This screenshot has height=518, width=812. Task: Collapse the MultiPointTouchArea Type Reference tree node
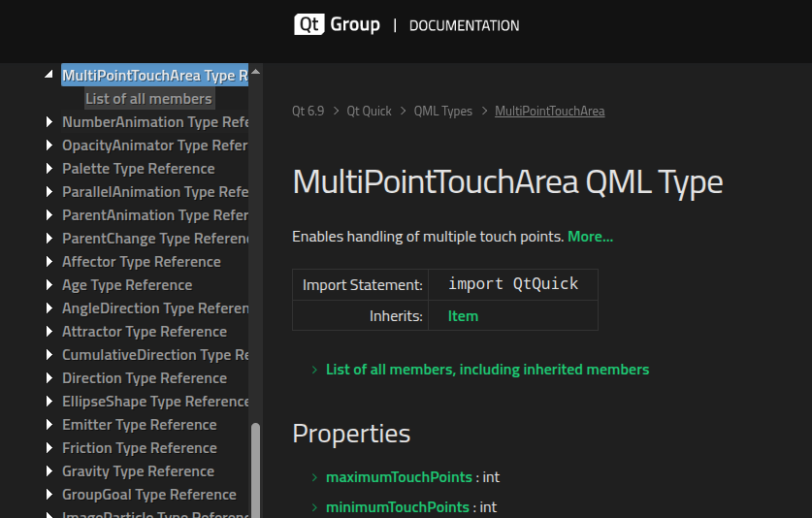coord(49,75)
